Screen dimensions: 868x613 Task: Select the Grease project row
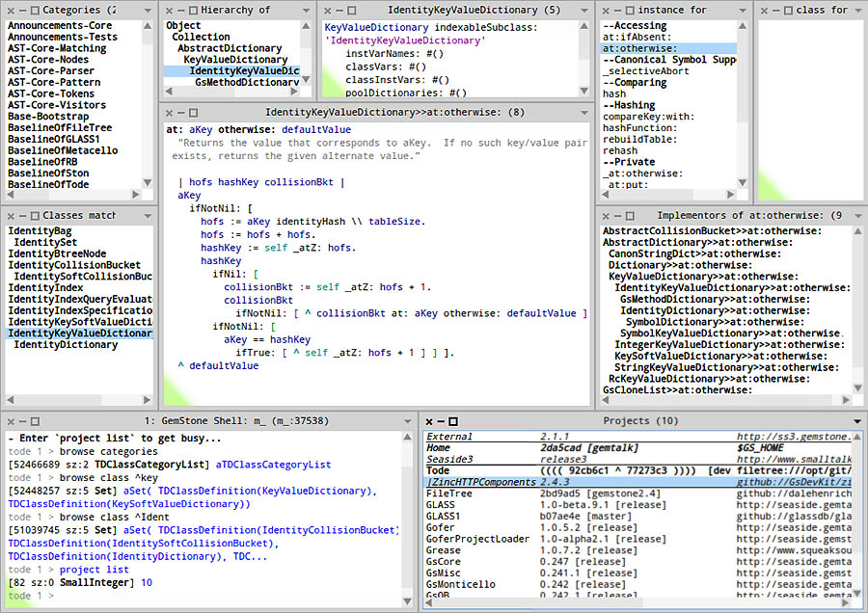[639, 550]
